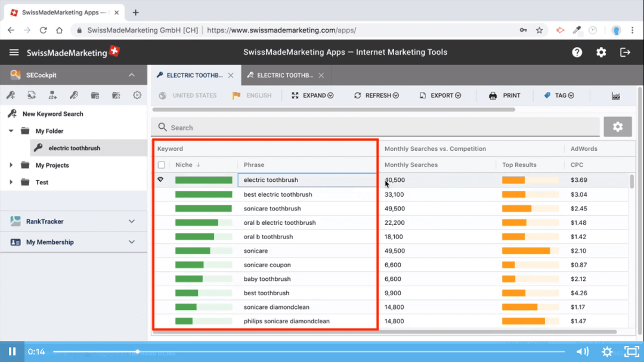Click the English language button
644x362 pixels.
pyautogui.click(x=252, y=95)
